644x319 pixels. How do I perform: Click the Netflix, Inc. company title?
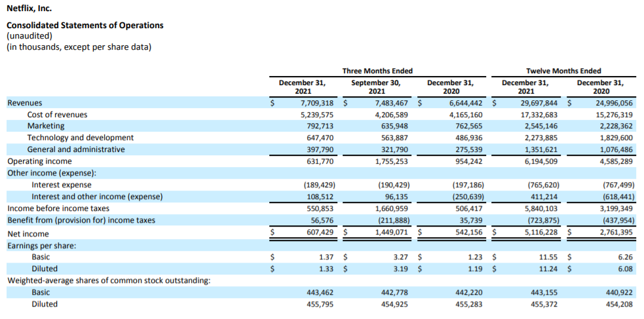pos(29,8)
